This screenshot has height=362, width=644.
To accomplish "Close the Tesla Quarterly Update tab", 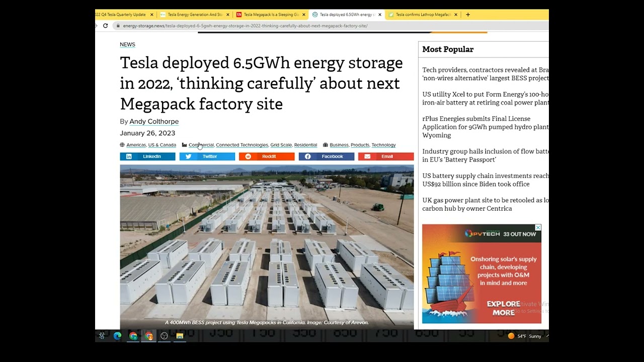I will pyautogui.click(x=151, y=15).
